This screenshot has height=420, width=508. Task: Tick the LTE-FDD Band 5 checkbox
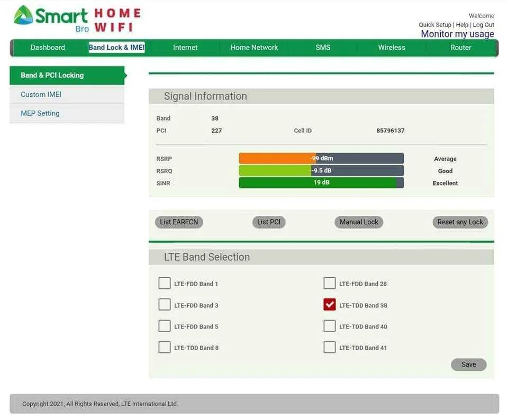pos(165,326)
